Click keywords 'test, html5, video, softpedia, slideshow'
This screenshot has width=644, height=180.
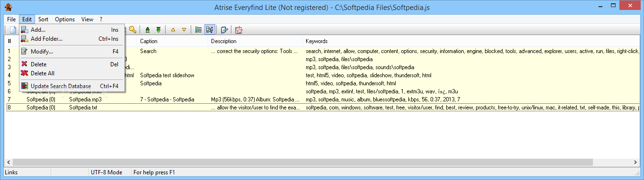pyautogui.click(x=369, y=75)
